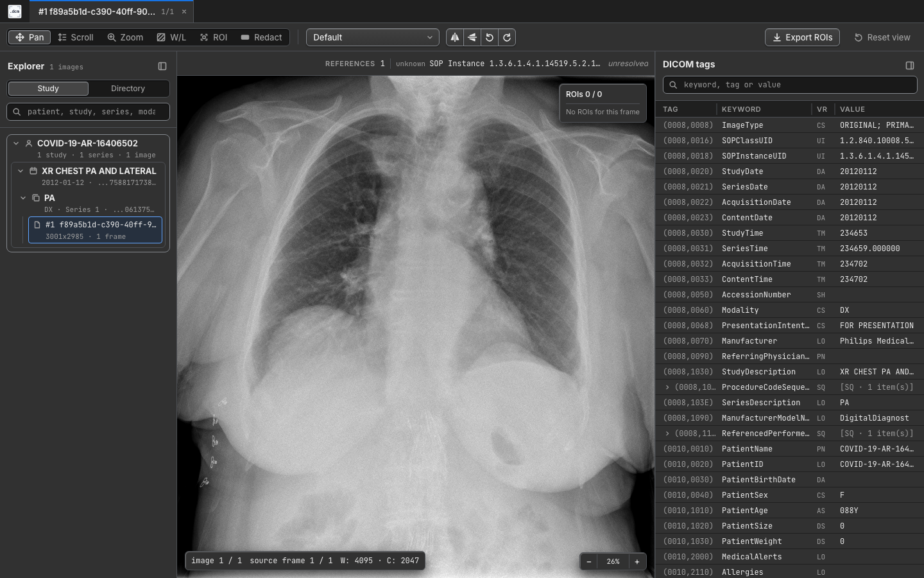Click the app logo icon in the tab bar
This screenshot has height=578, width=924.
pyautogui.click(x=15, y=12)
